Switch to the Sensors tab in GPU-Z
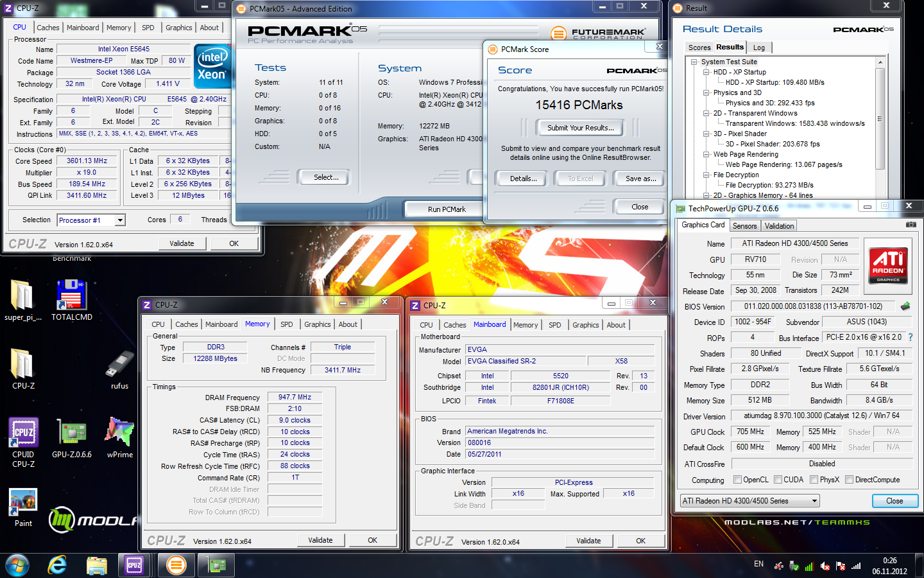This screenshot has width=924, height=578. 744,226
